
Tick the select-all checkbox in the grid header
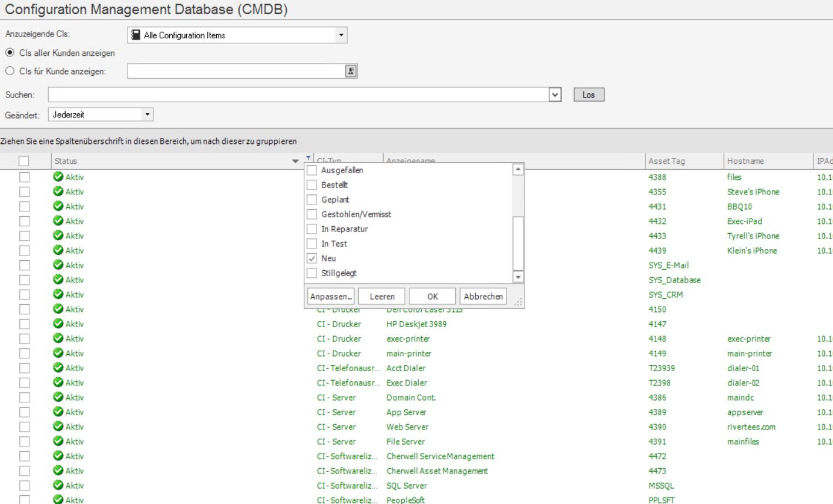tap(23, 161)
